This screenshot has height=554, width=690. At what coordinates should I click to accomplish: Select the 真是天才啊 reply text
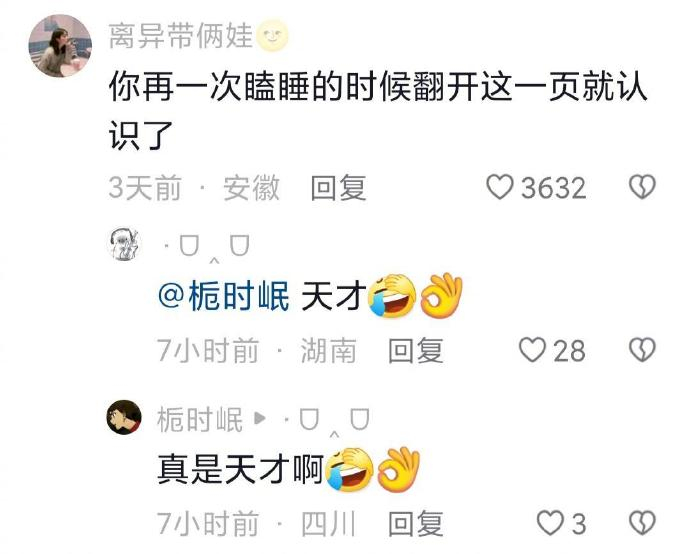tap(241, 469)
